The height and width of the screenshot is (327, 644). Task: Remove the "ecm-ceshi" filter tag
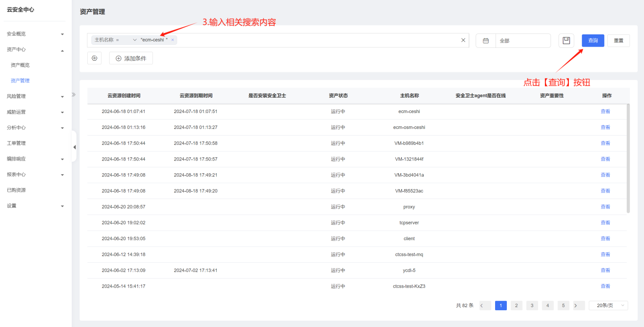point(172,40)
